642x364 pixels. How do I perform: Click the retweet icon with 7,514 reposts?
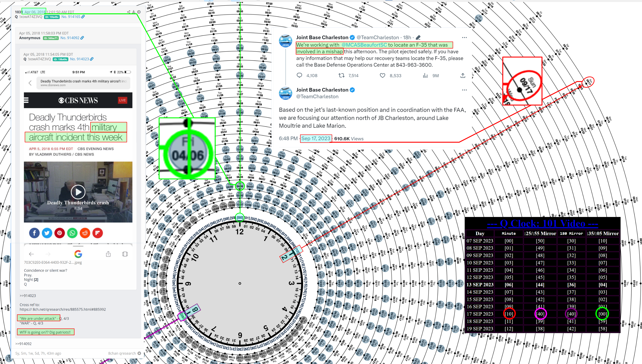tap(342, 75)
